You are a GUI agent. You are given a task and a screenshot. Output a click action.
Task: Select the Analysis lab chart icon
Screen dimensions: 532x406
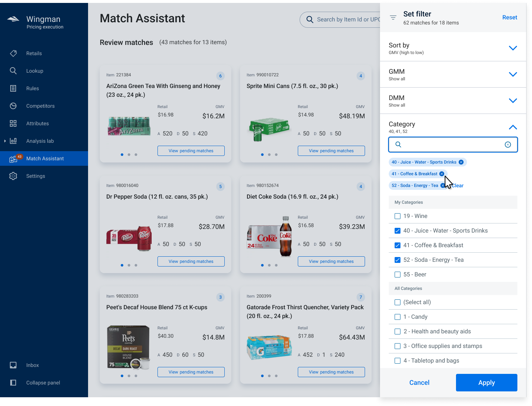coord(13,141)
